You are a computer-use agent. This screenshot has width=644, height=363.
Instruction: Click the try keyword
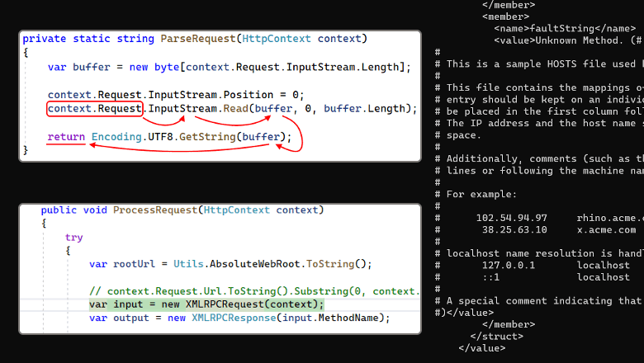point(74,238)
